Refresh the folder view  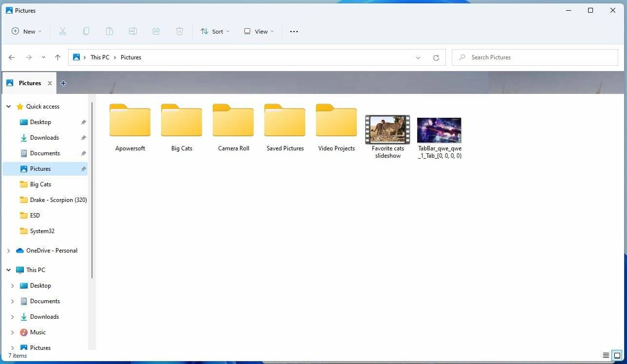coord(436,57)
